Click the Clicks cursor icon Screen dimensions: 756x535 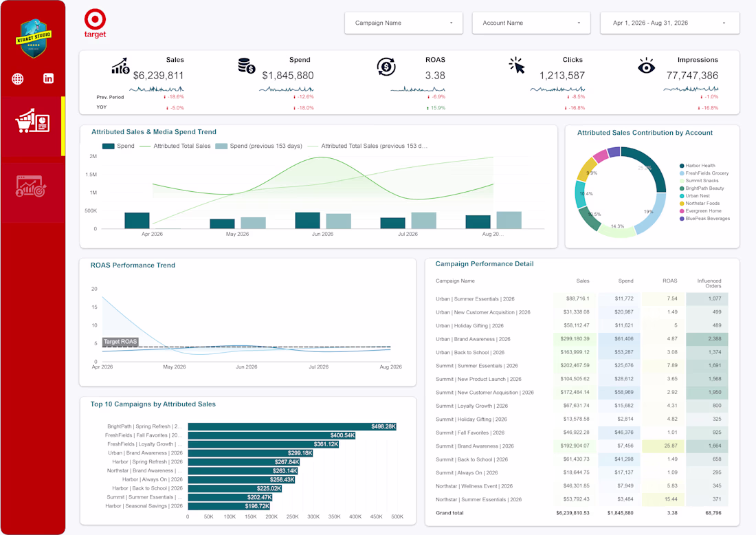click(x=516, y=65)
